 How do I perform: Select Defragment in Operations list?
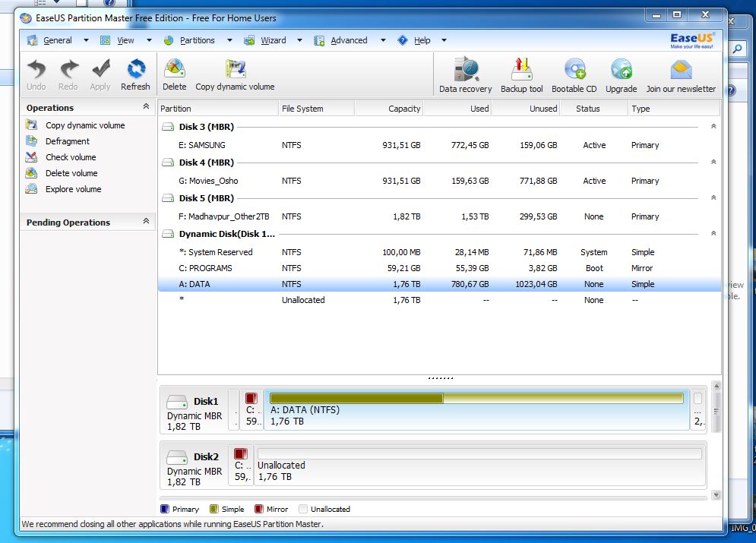click(x=68, y=141)
